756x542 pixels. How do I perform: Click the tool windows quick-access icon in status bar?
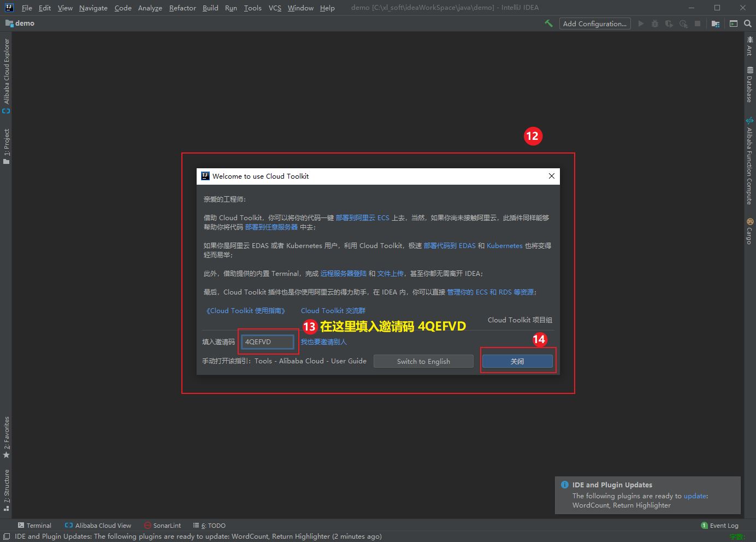click(7, 537)
